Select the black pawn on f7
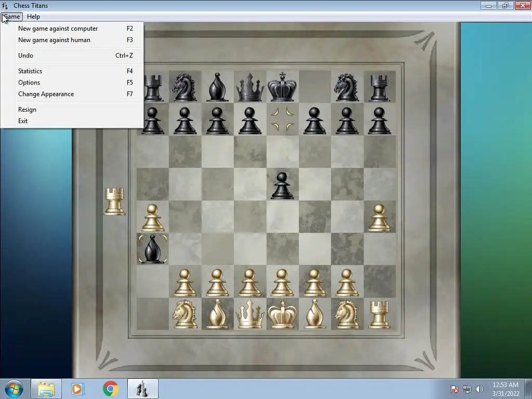This screenshot has width=532, height=399. (314, 121)
